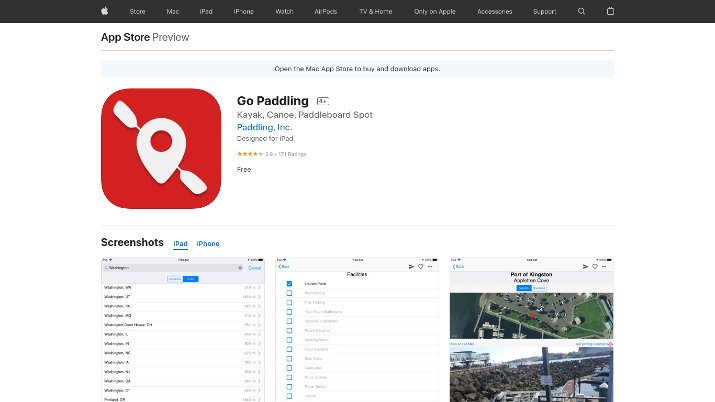Viewport: 715px width, 402px height.
Task: Click the Go Paddling red app icon
Action: [161, 149]
